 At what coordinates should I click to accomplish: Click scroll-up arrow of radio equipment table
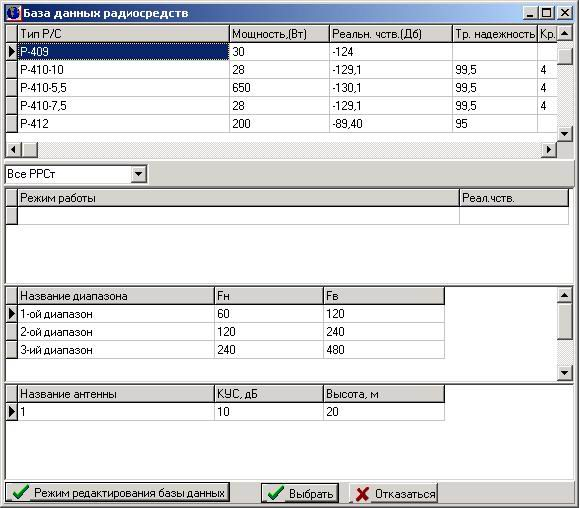click(x=564, y=34)
